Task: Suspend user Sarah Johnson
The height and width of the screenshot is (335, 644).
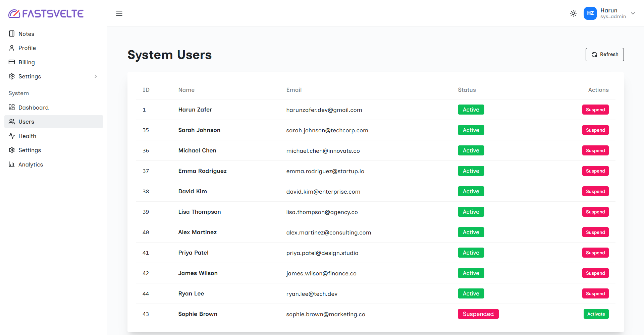Action: [595, 130]
